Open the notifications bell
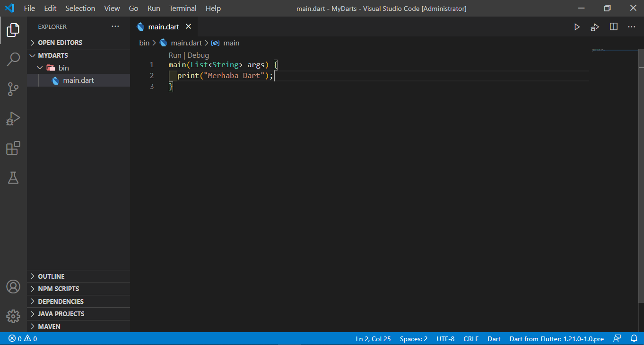 634,339
